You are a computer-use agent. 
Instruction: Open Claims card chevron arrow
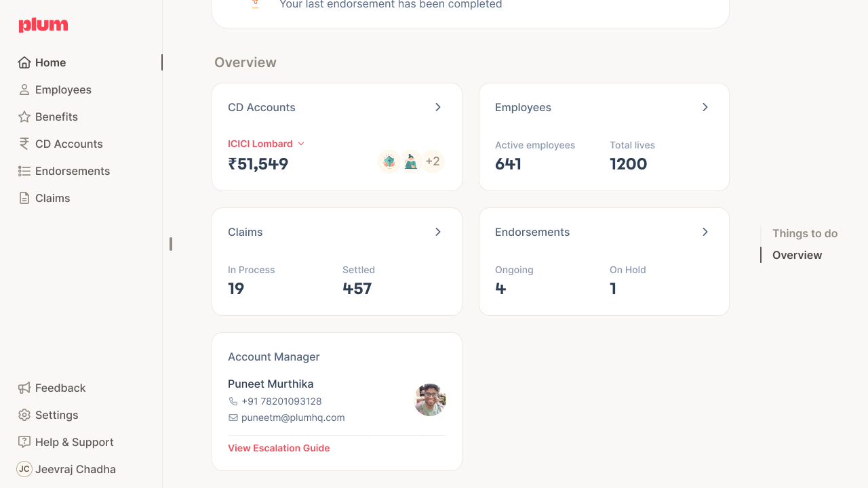pos(438,232)
